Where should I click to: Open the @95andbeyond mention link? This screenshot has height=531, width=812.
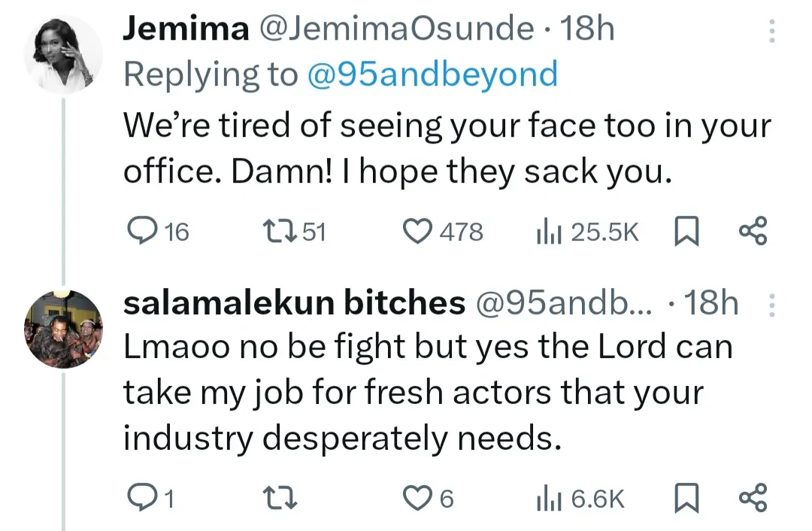433,74
